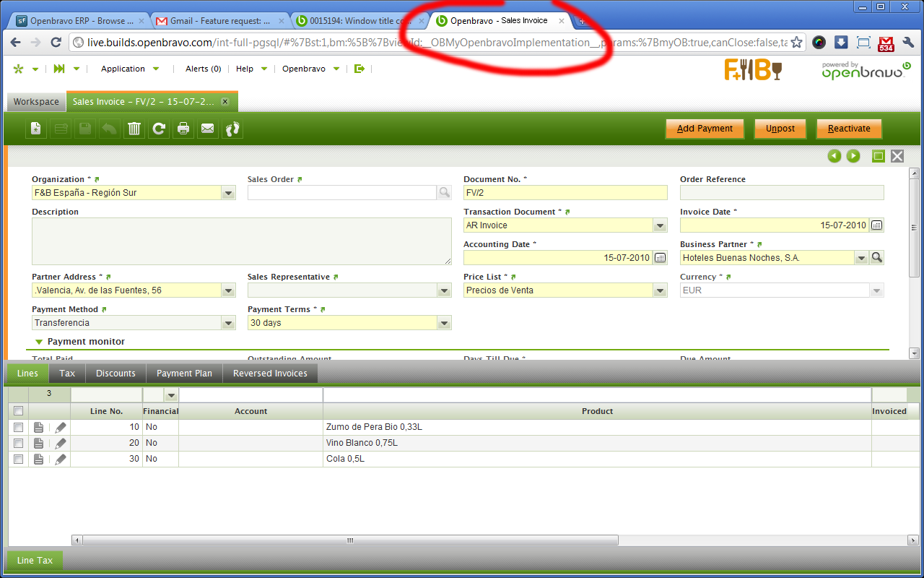Screen dimensions: 924x578
Task: Open the green asterisk quick-create icon
Action: [x=18, y=69]
